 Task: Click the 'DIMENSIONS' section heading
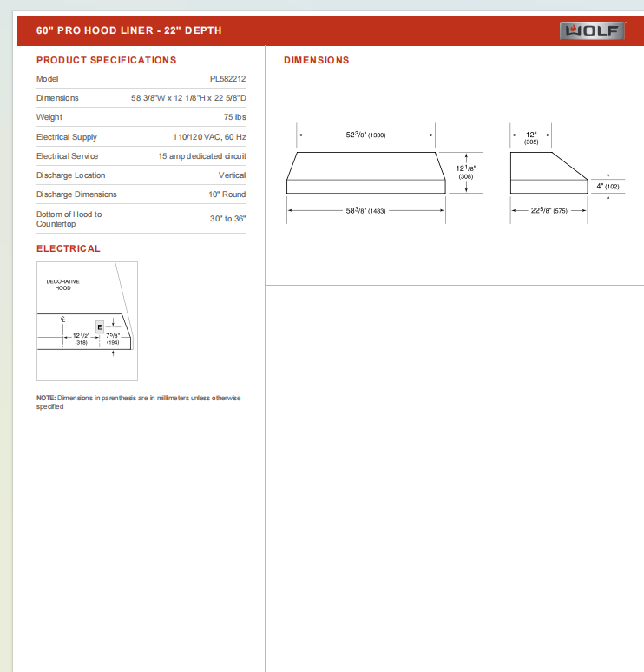click(317, 60)
